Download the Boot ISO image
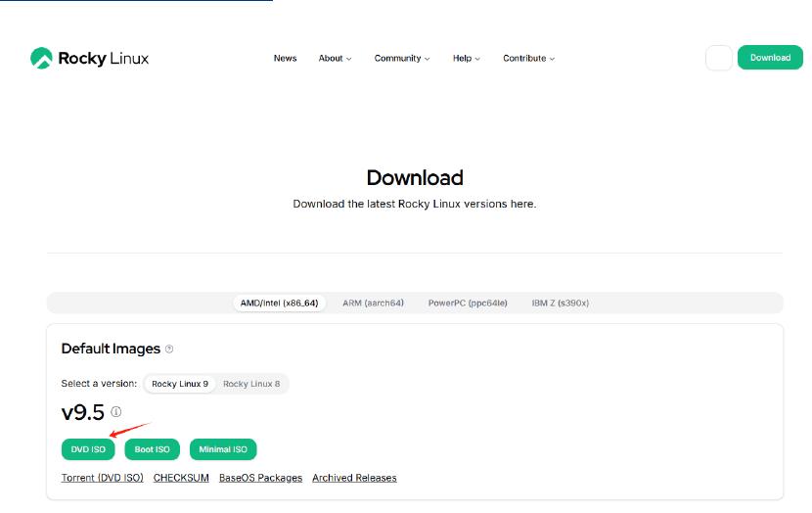This screenshot has width=812, height=513. [x=152, y=449]
